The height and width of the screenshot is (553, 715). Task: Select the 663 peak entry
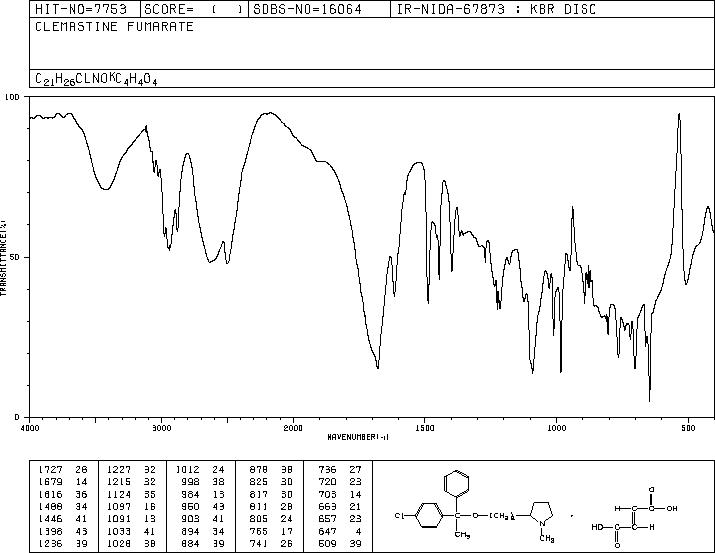(340, 506)
